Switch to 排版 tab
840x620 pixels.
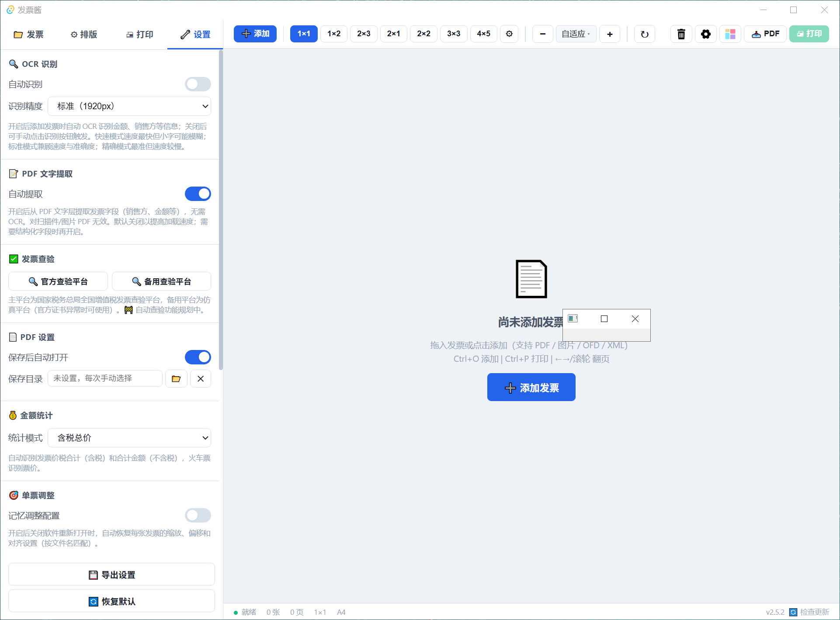pos(84,35)
